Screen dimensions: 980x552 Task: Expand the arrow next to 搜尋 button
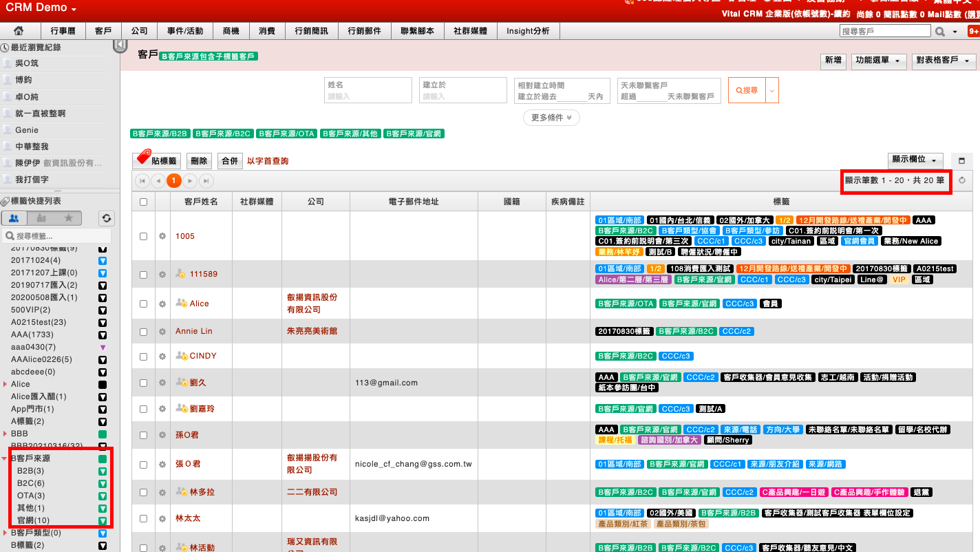[x=771, y=90]
